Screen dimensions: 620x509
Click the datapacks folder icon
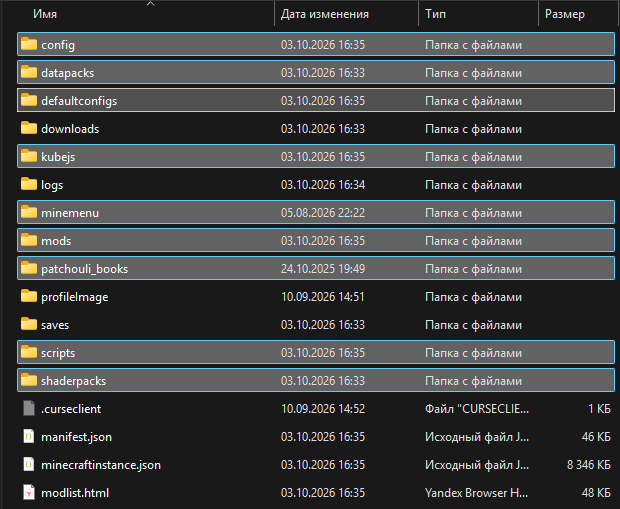tap(29, 72)
